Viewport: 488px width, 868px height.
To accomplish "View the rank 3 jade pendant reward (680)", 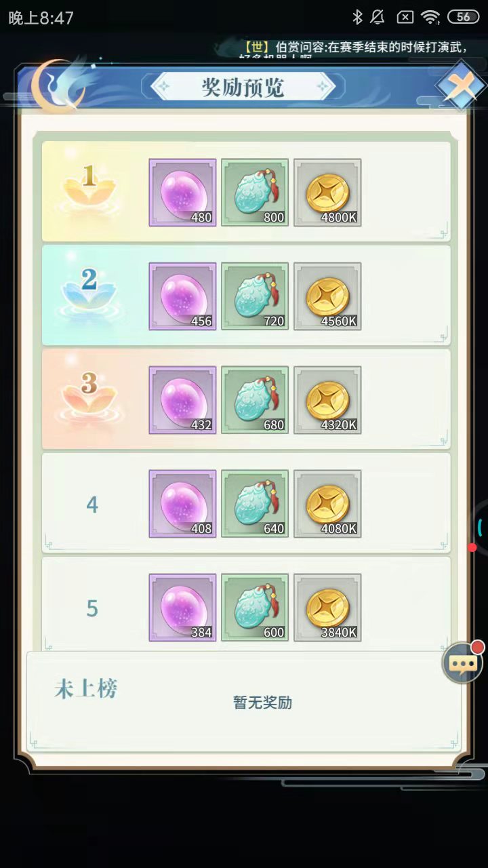I will (255, 400).
